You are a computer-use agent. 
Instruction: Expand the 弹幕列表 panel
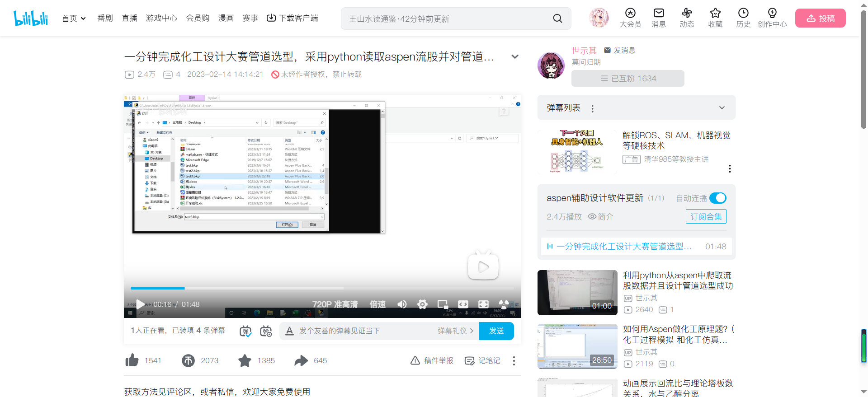click(722, 108)
